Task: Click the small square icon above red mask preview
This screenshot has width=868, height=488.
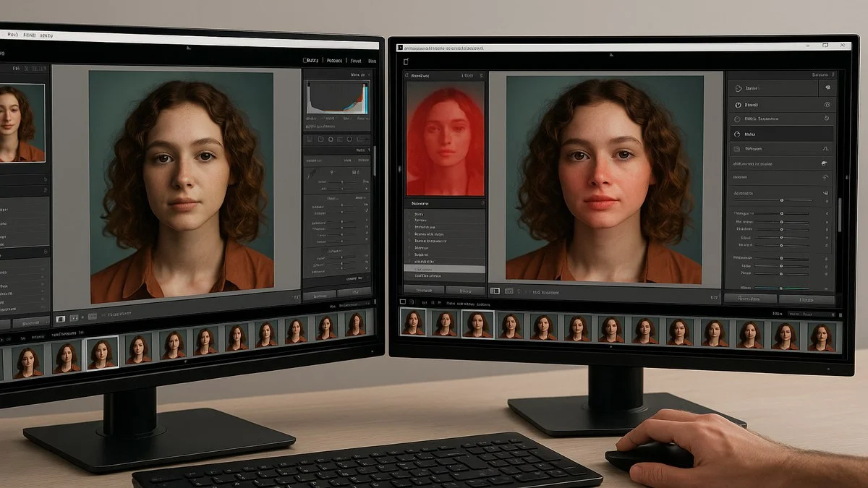Action: click(x=407, y=62)
